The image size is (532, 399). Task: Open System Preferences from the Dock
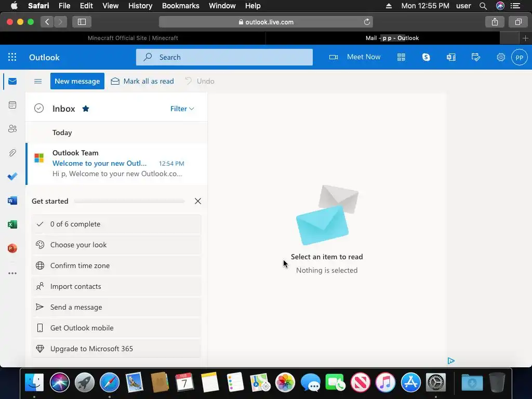coord(436,382)
